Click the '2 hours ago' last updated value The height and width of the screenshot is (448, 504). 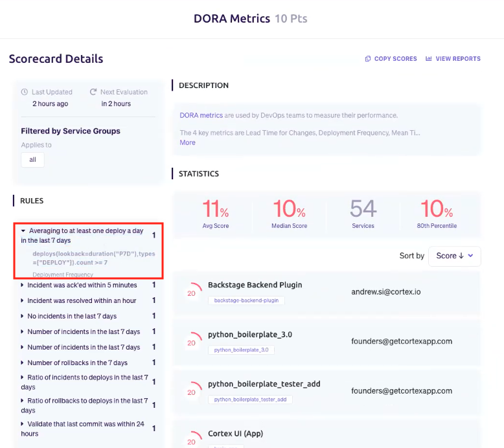50,104
